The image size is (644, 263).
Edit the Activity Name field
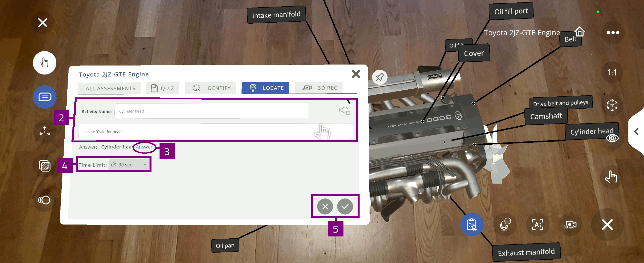click(x=211, y=111)
